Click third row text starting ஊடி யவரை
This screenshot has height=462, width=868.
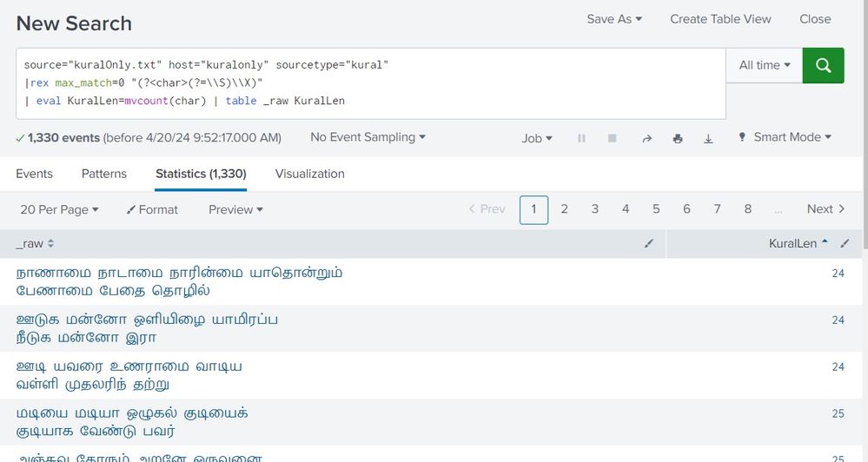pyautogui.click(x=129, y=375)
